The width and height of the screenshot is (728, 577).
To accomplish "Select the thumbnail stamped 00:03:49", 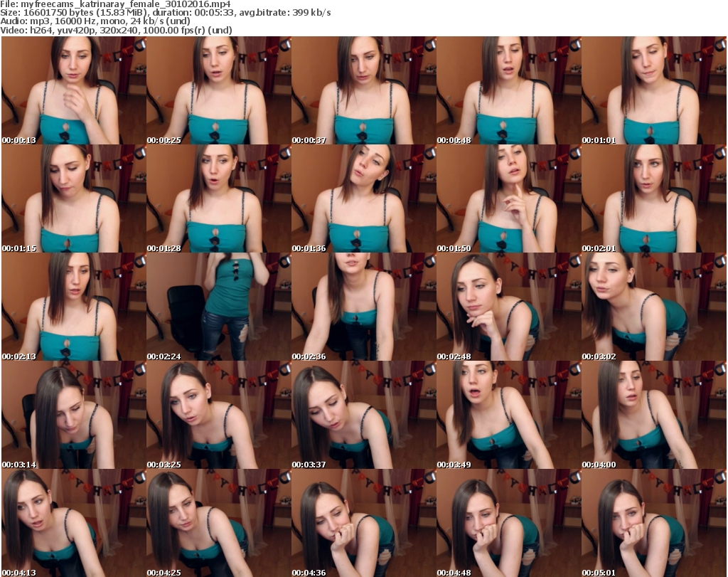I will 509,415.
